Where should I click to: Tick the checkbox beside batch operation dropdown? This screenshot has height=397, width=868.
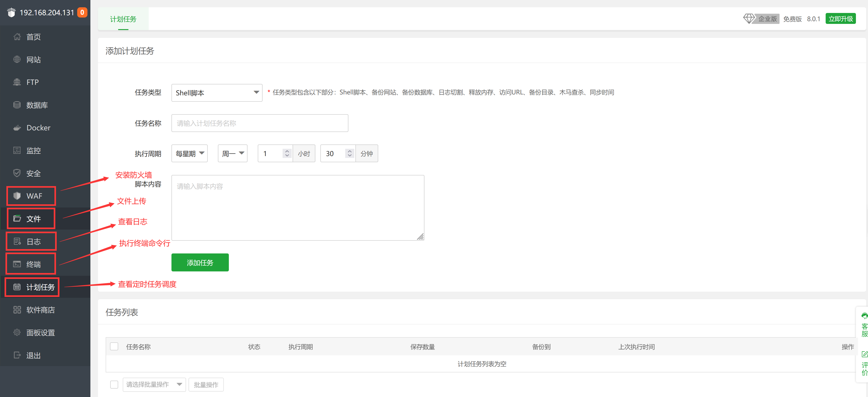point(114,384)
